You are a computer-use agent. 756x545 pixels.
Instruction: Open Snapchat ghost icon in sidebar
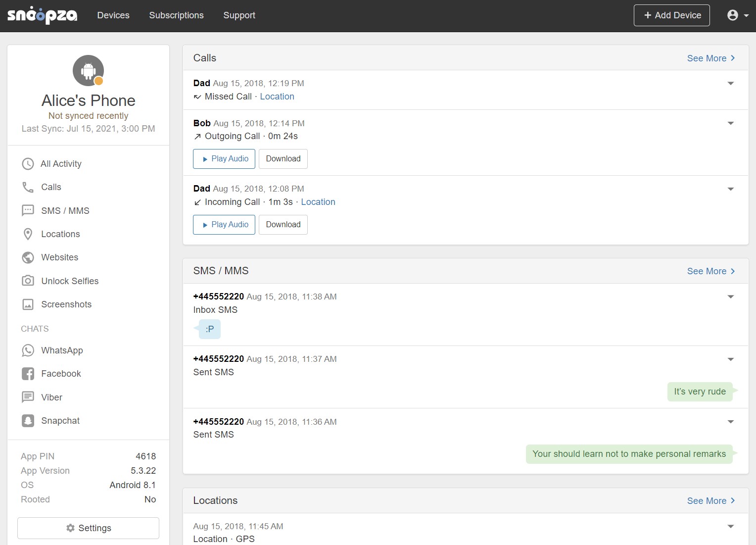coord(28,421)
